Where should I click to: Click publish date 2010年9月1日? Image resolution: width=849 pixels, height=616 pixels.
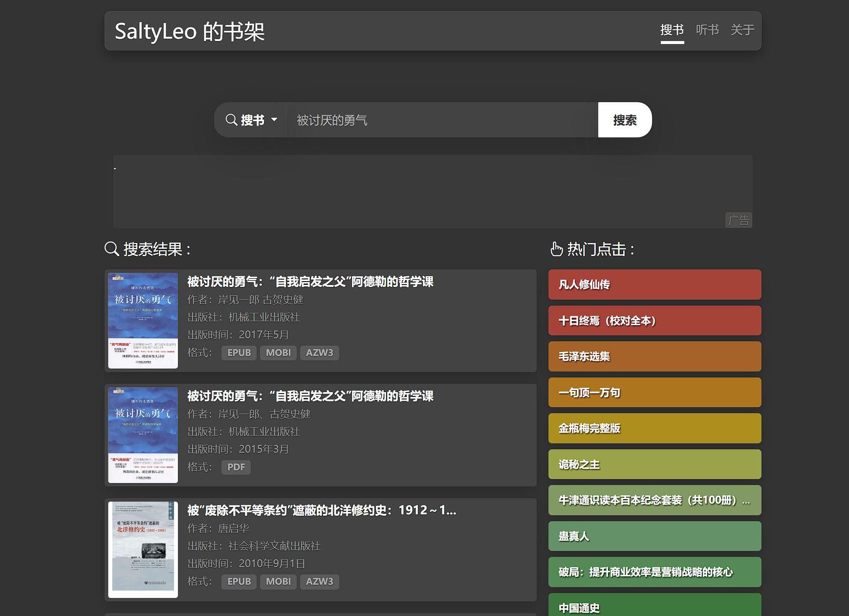pos(272,564)
